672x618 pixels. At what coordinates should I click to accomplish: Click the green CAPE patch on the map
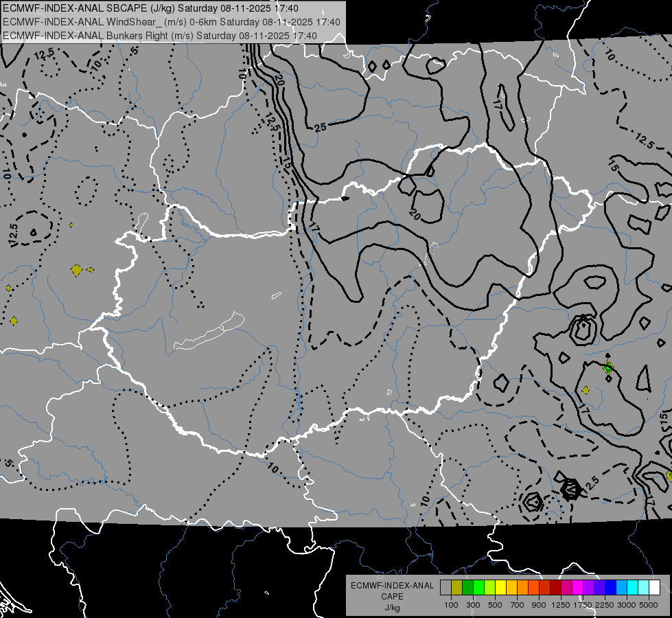click(607, 368)
